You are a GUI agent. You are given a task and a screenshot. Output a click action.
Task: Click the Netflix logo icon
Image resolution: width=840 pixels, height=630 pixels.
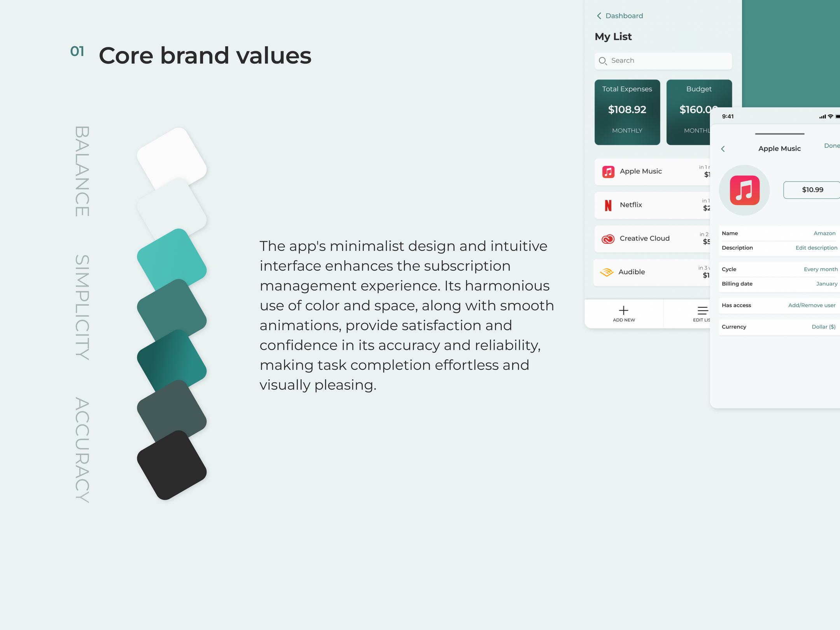tap(608, 205)
